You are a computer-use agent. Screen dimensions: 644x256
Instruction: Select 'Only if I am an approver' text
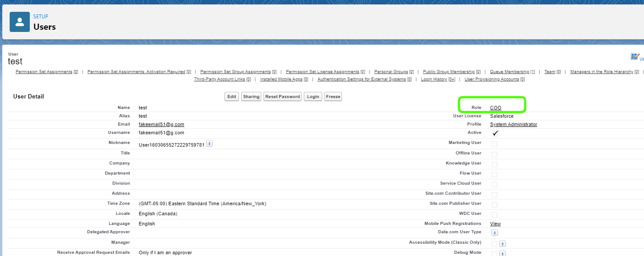pyautogui.click(x=165, y=252)
